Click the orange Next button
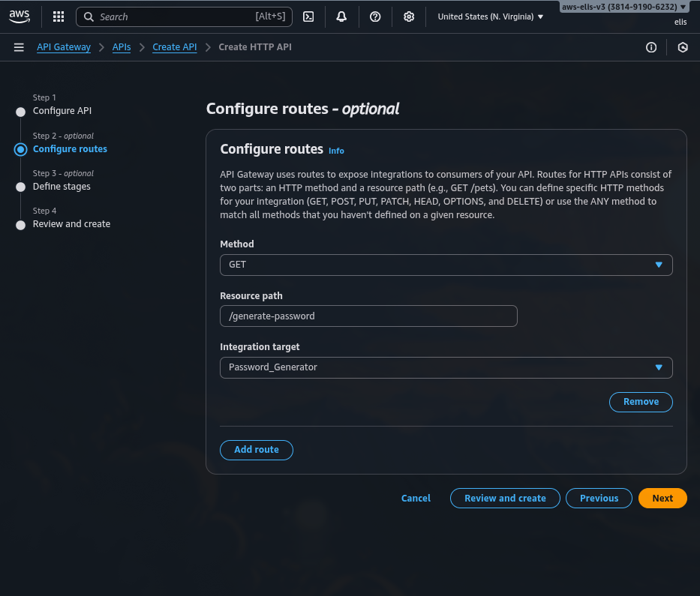 click(x=662, y=499)
